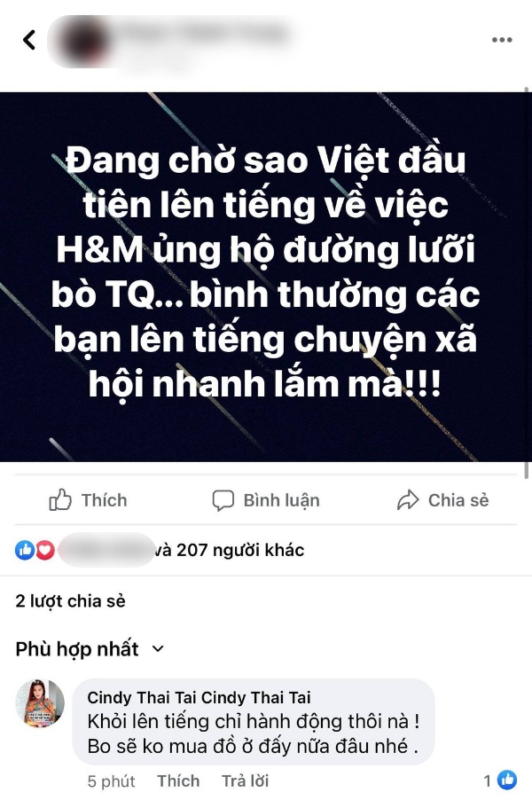The image size is (532, 800).
Task: Click the scrollbar beside the post image
Action: (528, 284)
